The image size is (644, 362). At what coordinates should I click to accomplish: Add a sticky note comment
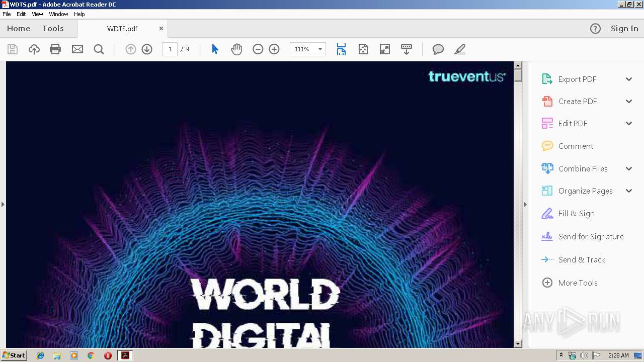pos(438,49)
